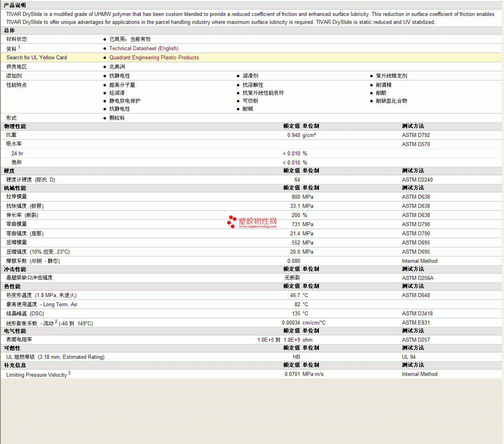Image resolution: width=504 pixels, height=444 pixels.
Task: Click the 弯曲模量 value 731
Action: (296, 224)
